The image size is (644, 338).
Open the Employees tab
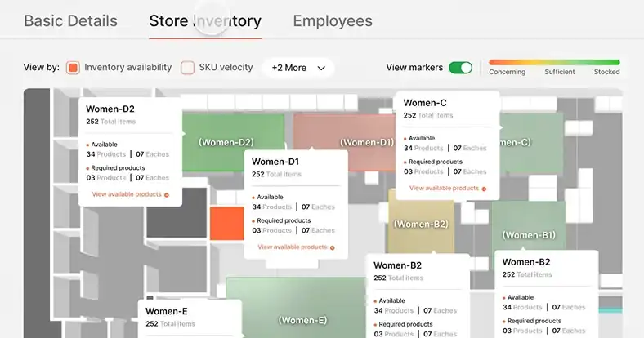(x=332, y=21)
